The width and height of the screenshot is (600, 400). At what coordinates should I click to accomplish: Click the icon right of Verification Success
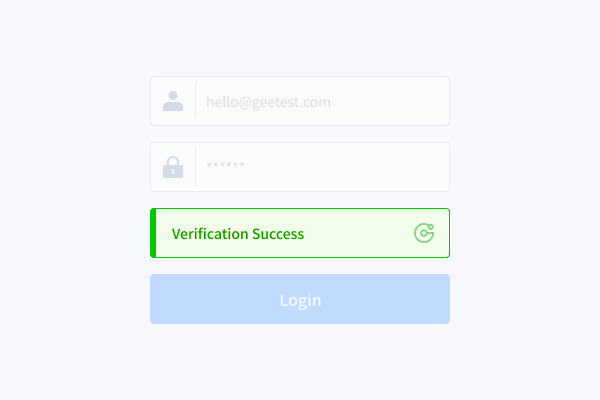424,234
